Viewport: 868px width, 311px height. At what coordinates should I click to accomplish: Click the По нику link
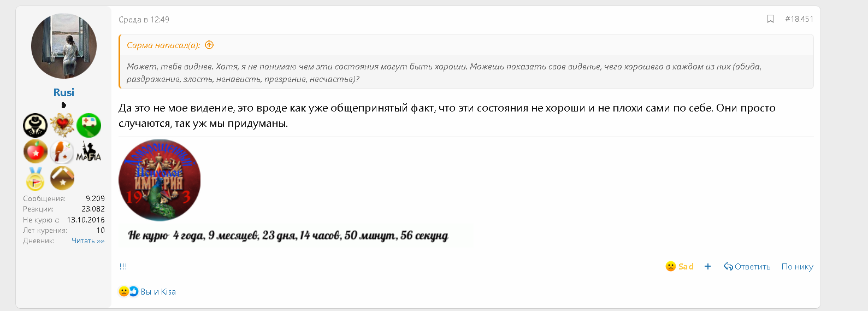[797, 267]
